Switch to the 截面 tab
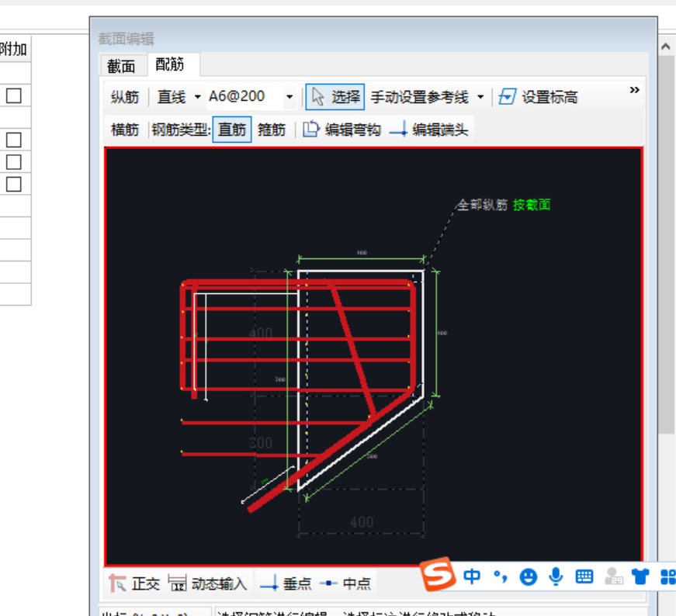 coord(121,67)
